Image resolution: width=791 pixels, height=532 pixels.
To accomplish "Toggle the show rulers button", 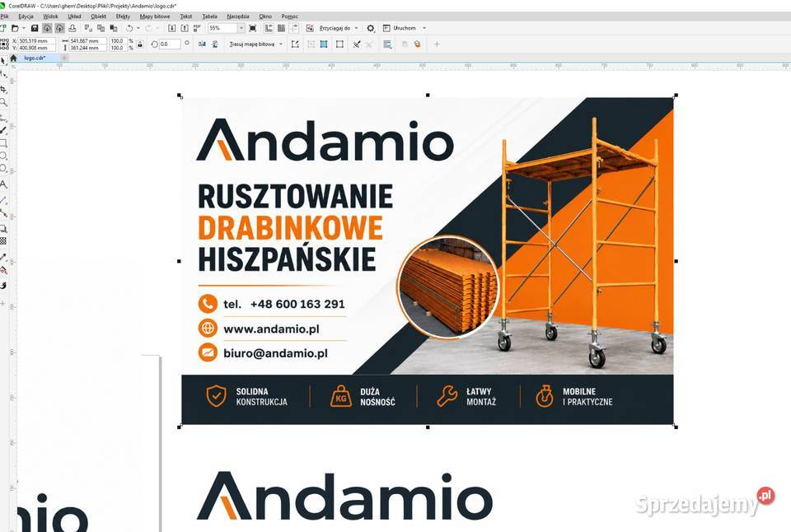I will pos(269,28).
